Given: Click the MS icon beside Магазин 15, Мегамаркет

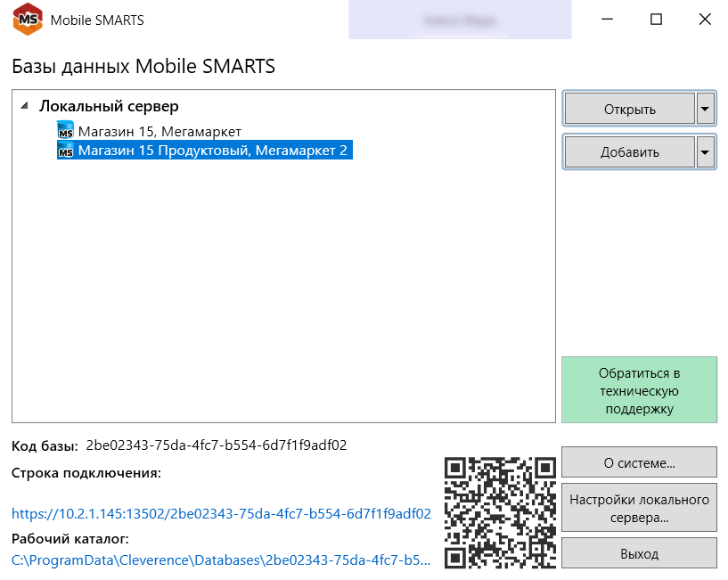Looking at the screenshot, I should [66, 132].
